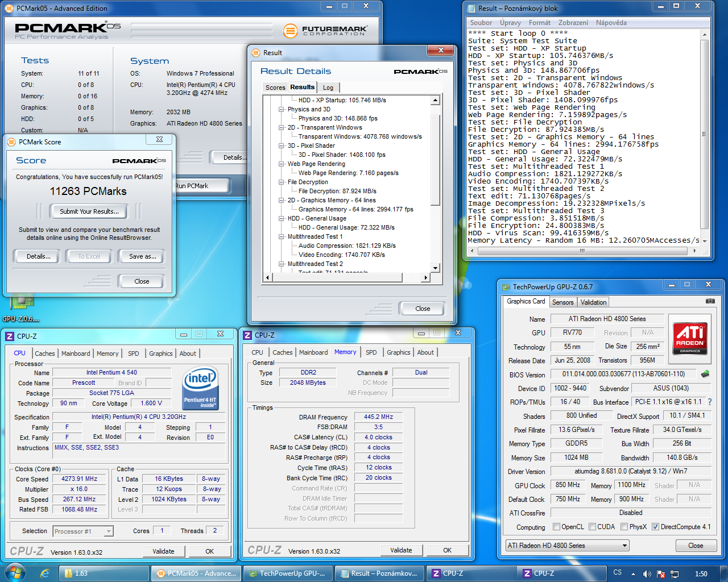Select Video Encoding: 1740.707 KB/s row

point(341,255)
